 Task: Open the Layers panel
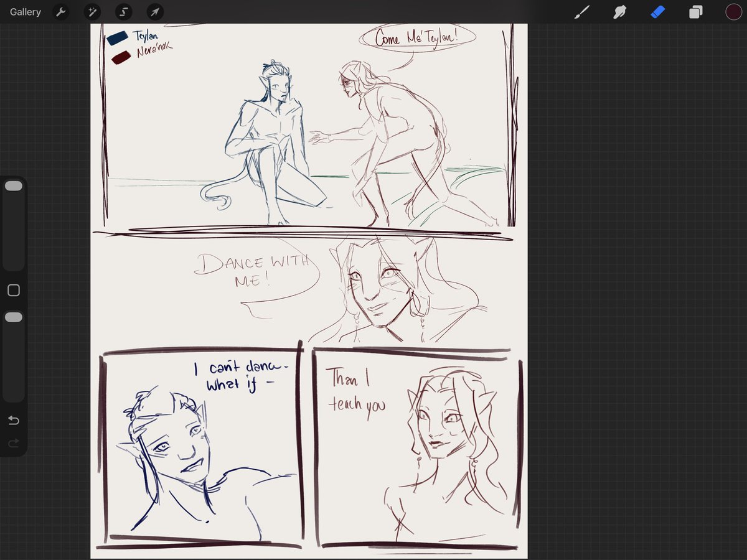696,12
